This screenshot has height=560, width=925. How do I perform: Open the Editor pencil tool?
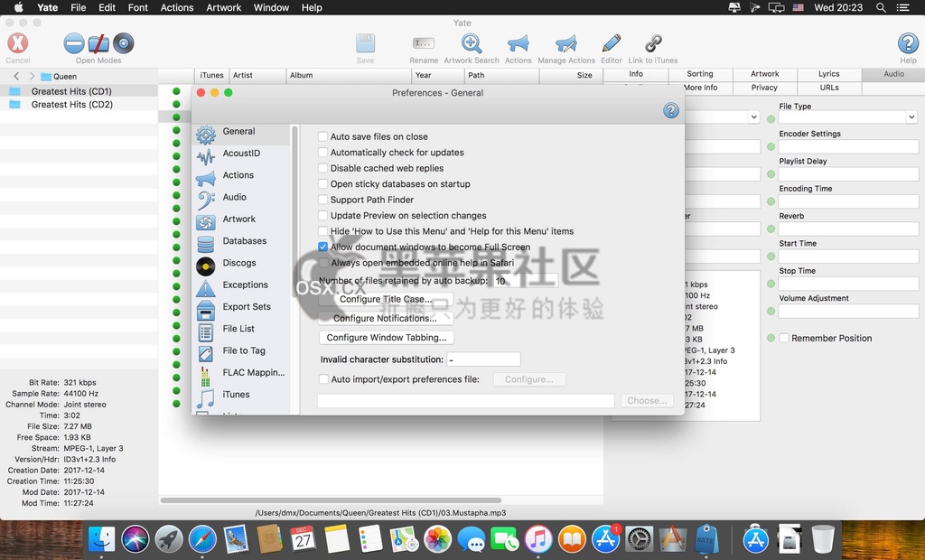(612, 43)
